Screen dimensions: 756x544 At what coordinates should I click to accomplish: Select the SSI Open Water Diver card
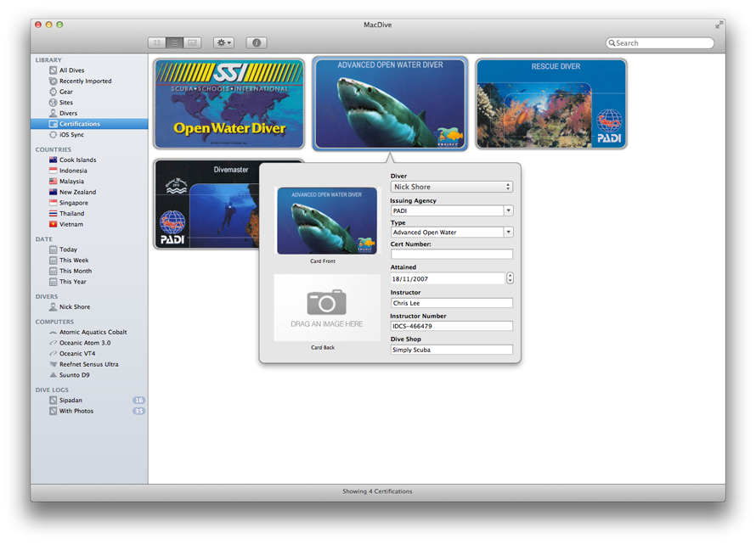coord(229,104)
